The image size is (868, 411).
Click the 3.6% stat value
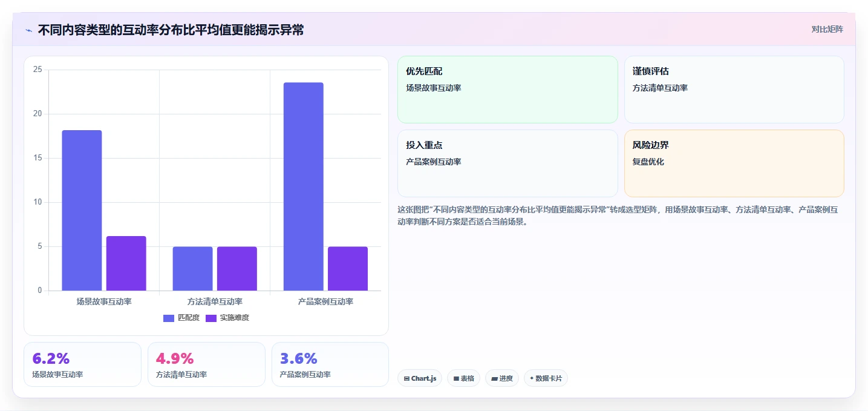click(299, 358)
